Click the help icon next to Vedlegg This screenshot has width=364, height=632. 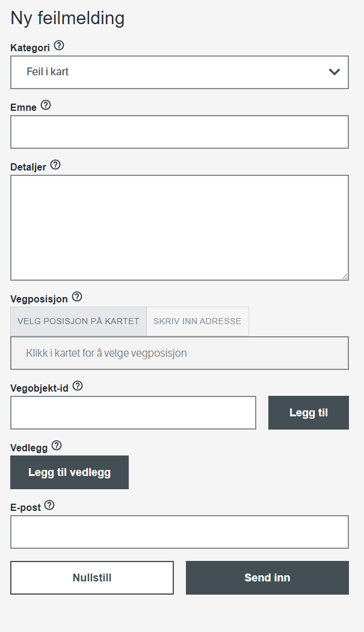point(57,446)
